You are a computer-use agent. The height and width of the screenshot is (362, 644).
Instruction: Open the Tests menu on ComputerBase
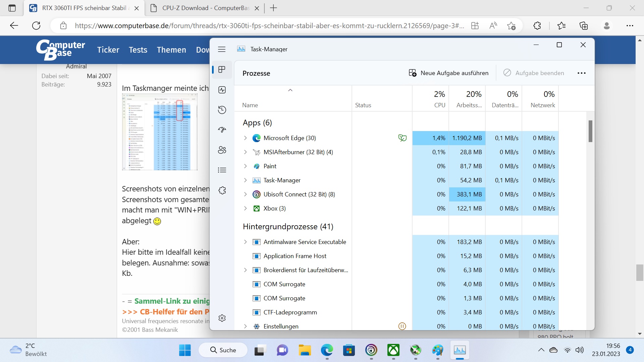point(138,50)
